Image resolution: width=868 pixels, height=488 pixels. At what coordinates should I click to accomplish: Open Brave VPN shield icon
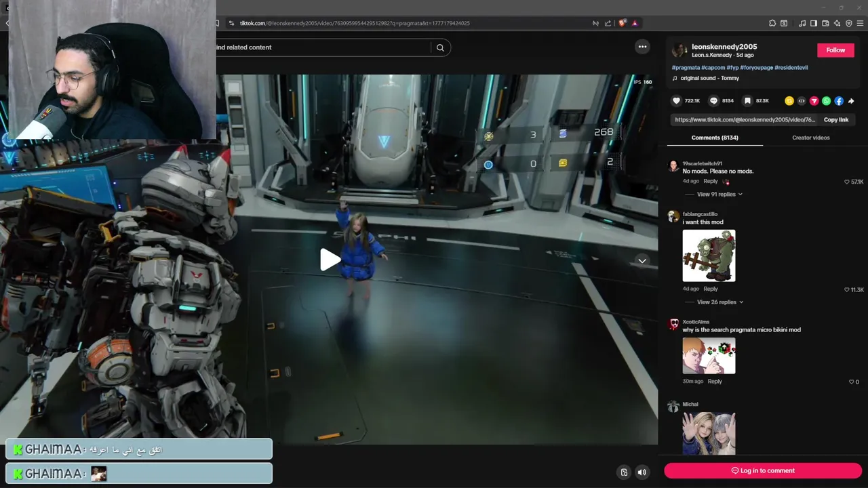pyautogui.click(x=848, y=23)
